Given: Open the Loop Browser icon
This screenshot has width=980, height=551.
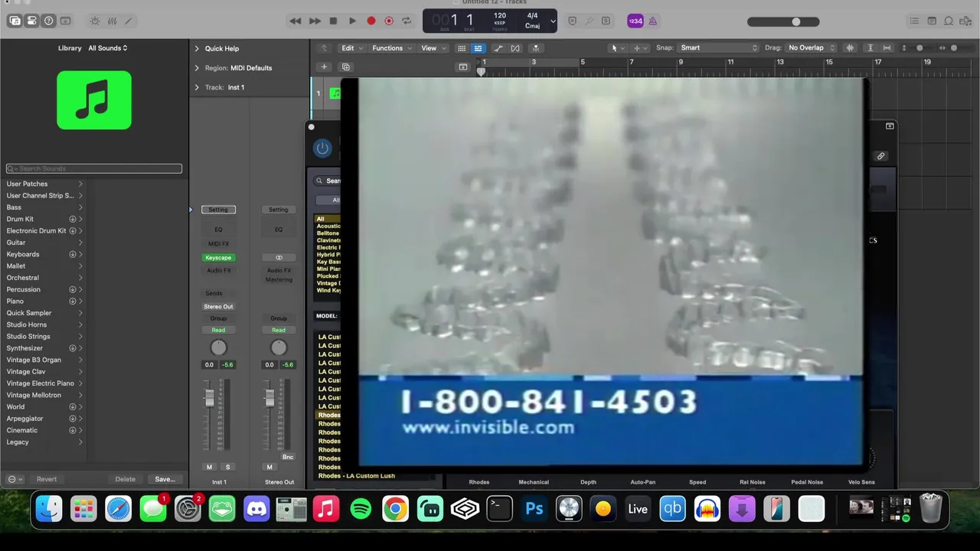Looking at the screenshot, I should 949,21.
